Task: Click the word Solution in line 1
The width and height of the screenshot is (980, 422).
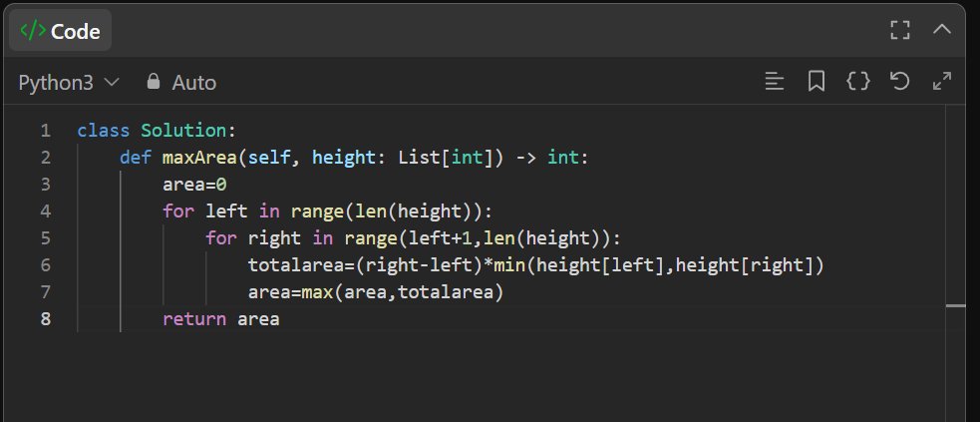Action: (183, 131)
